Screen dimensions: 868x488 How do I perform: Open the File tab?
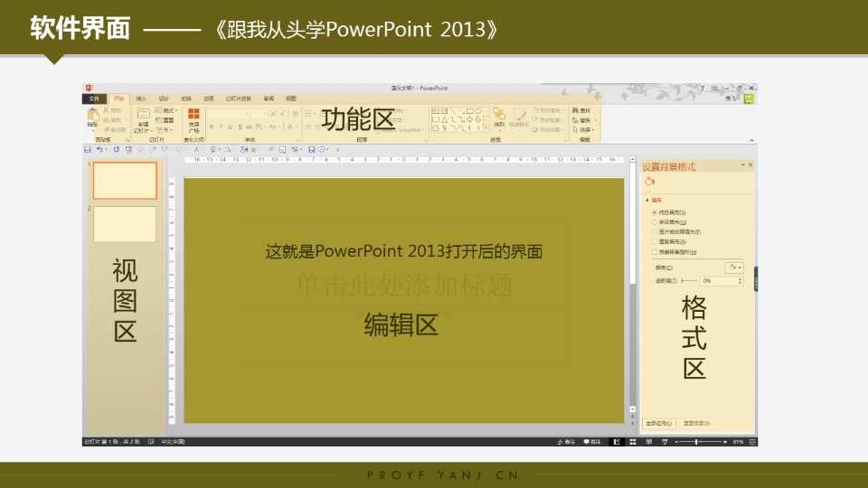tap(95, 98)
